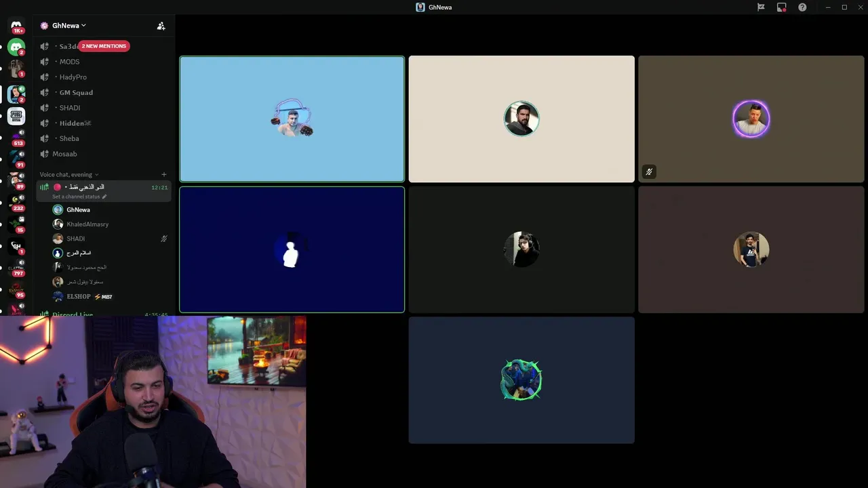Open the green Discord-logo server with badge 2
868x488 pixels.
(x=16, y=47)
